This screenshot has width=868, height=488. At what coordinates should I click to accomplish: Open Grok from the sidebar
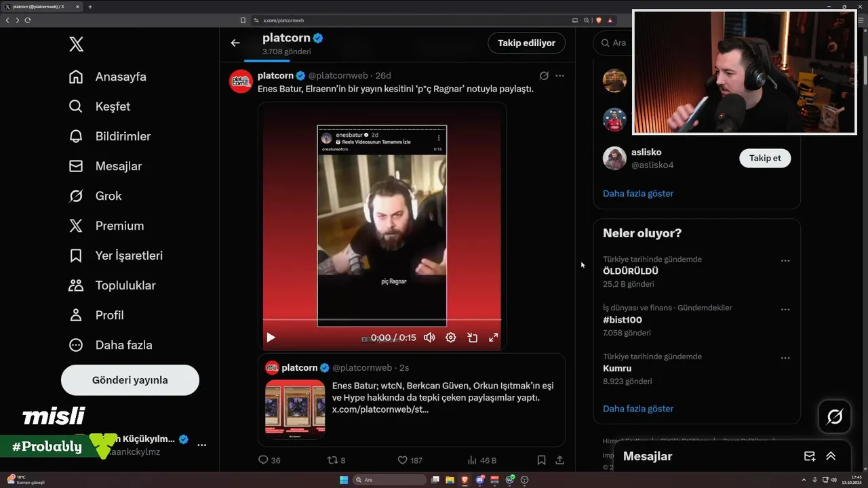(x=95, y=196)
